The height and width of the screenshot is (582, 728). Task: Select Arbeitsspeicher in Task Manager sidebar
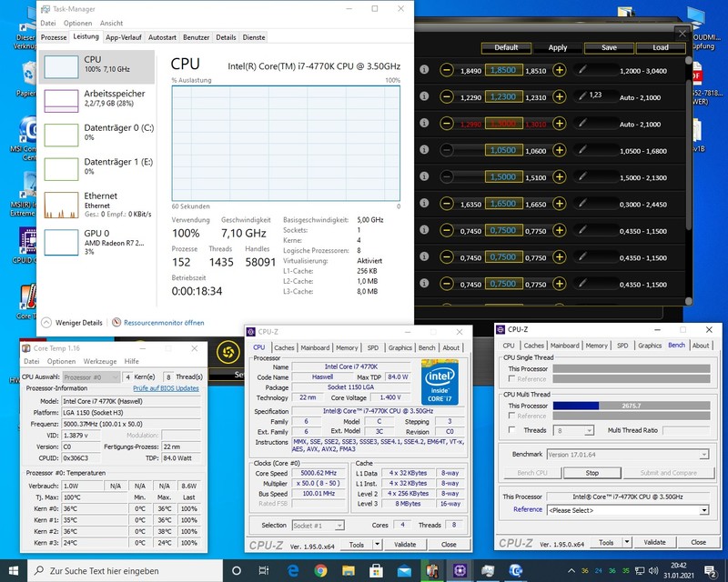[97, 100]
